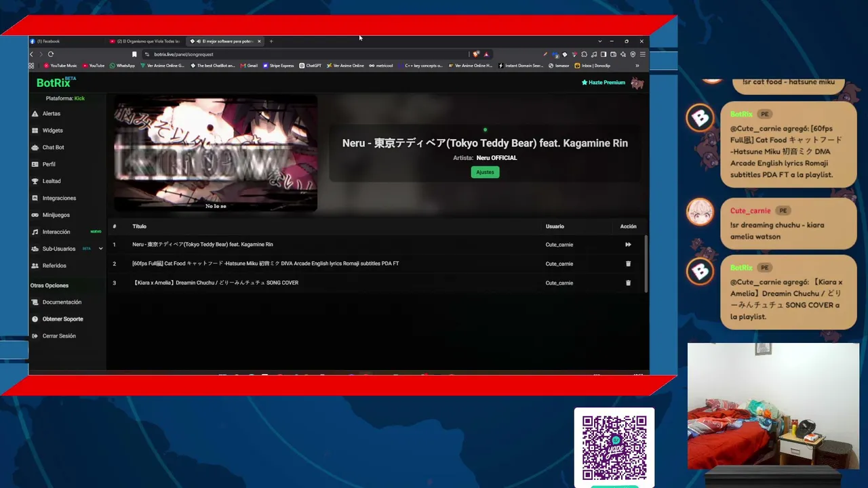
Task: Click the Cerrar Sesión logout icon
Action: pyautogui.click(x=35, y=336)
